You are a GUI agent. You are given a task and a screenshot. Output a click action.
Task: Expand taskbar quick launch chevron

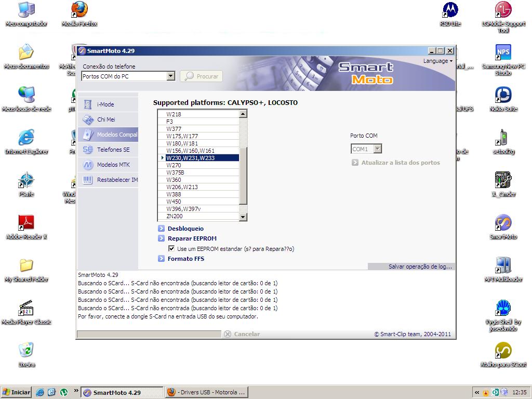pyautogui.click(x=76, y=391)
